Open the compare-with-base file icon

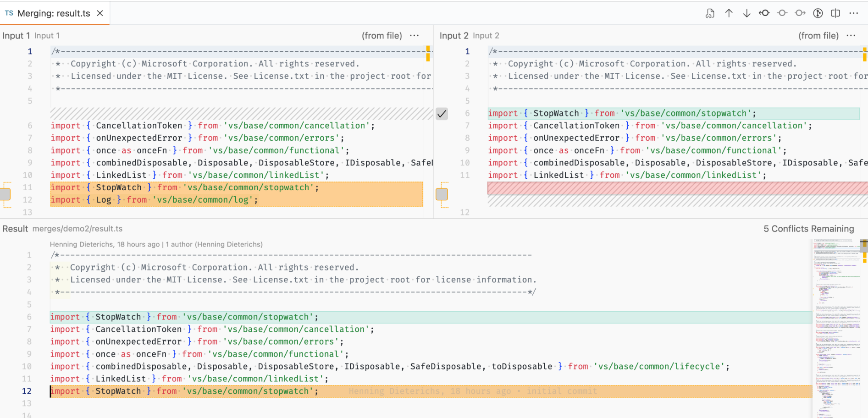click(x=710, y=13)
